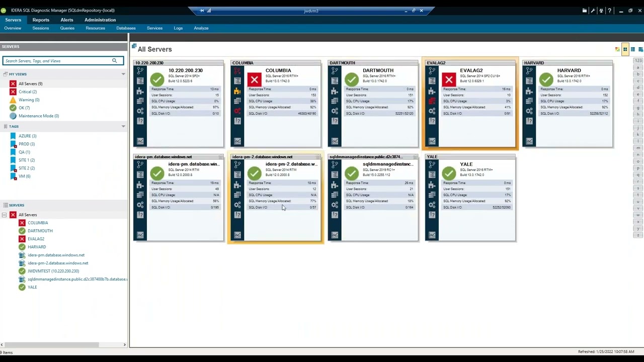Filter by the VM (6) tag

point(24,176)
